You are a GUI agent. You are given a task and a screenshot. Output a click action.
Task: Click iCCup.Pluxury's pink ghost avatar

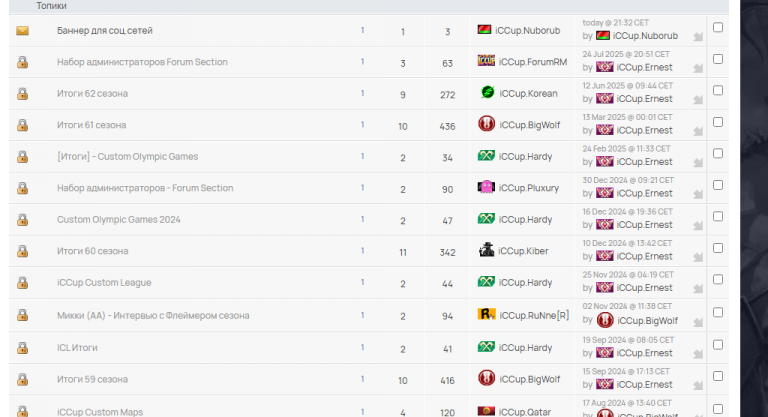click(486, 187)
